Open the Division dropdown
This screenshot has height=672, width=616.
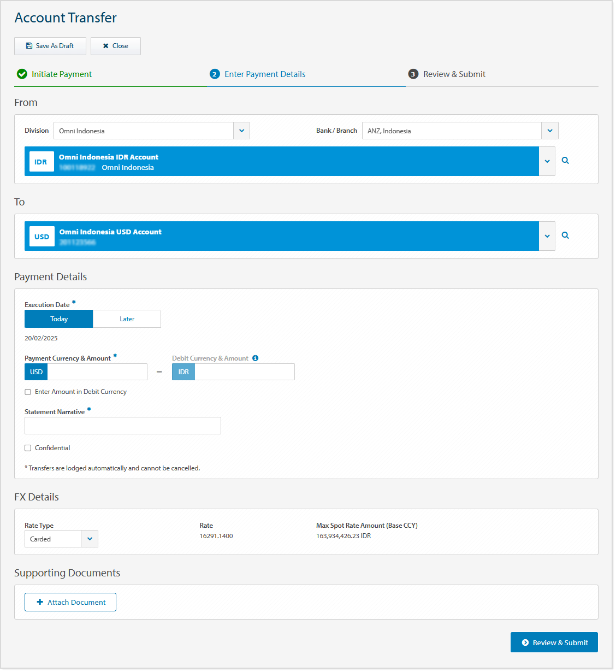241,131
